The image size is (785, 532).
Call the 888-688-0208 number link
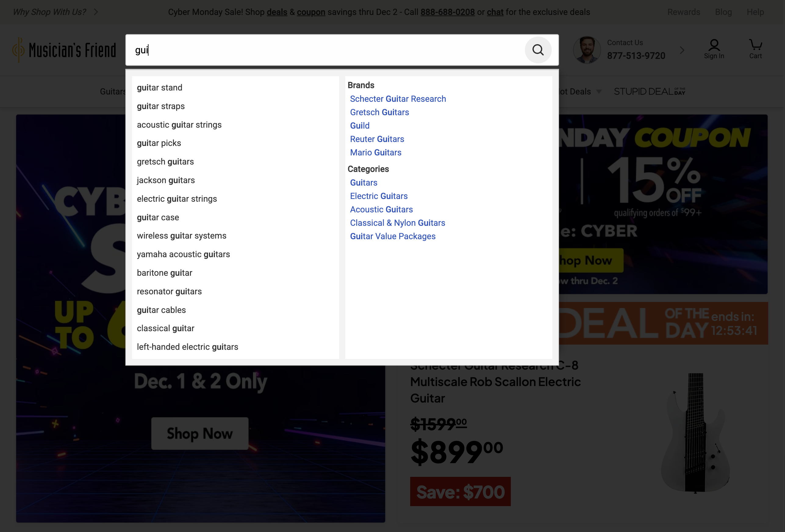point(447,12)
